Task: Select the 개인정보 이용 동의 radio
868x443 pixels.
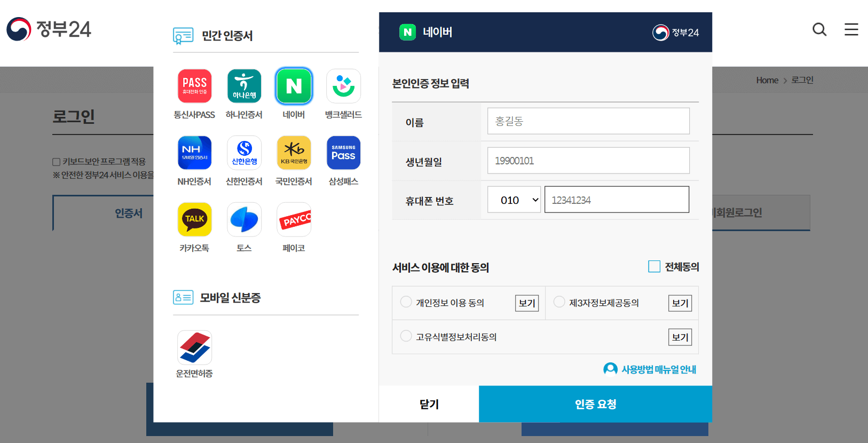Action: [x=406, y=302]
